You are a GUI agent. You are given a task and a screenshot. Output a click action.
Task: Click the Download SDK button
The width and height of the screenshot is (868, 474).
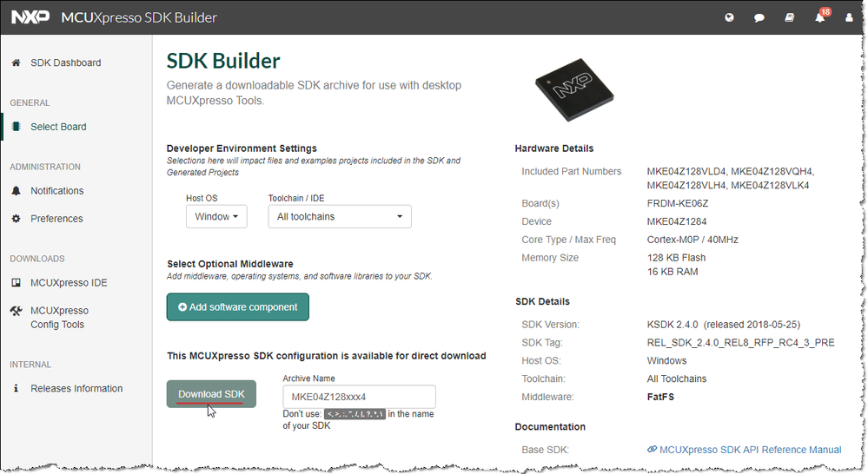(x=211, y=394)
